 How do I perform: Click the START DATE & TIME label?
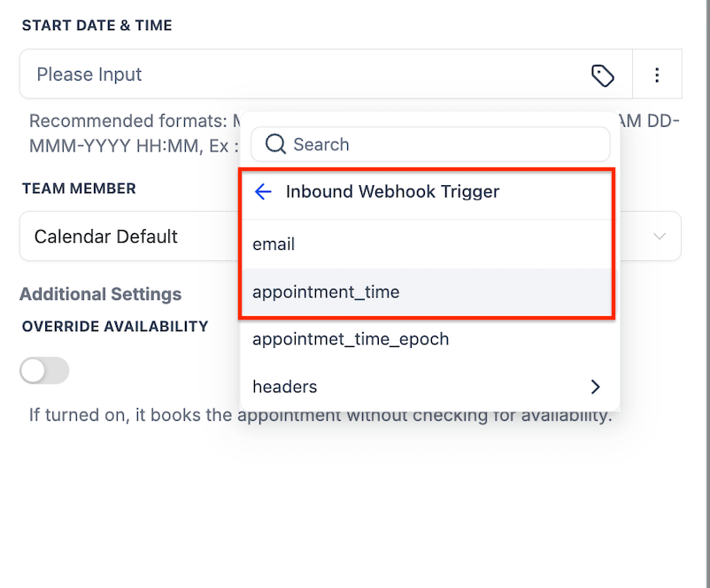click(x=97, y=26)
